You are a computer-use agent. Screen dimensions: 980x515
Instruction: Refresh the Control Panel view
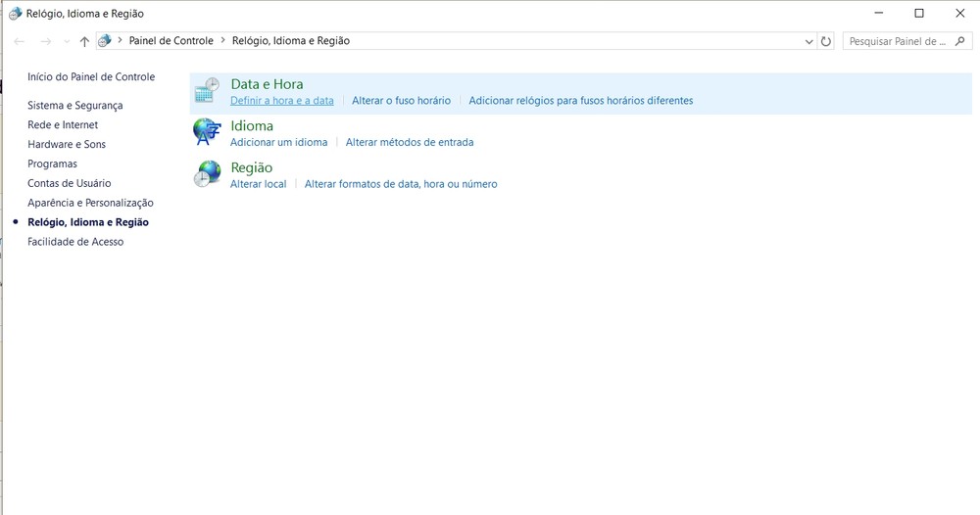coord(825,41)
